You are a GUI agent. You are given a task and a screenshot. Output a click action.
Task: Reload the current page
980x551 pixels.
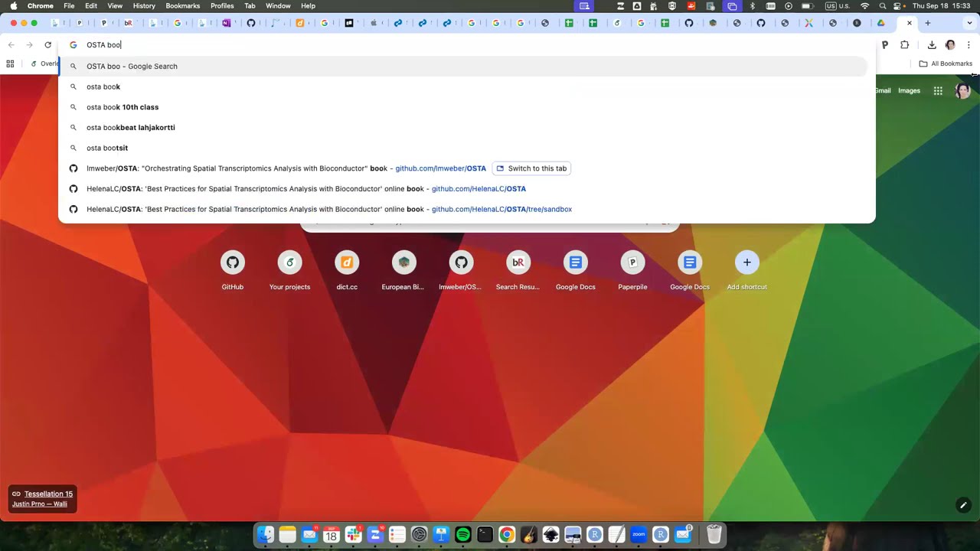47,45
